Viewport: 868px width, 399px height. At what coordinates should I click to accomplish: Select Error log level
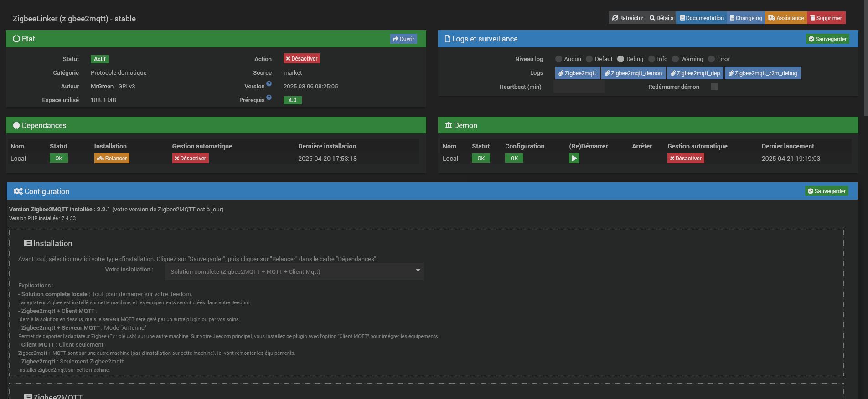[x=711, y=59]
